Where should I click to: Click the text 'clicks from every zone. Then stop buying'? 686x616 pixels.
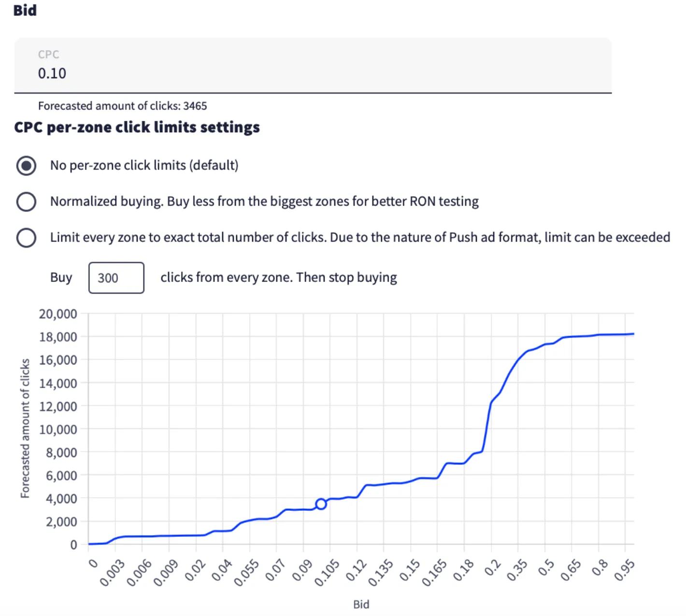(x=279, y=278)
